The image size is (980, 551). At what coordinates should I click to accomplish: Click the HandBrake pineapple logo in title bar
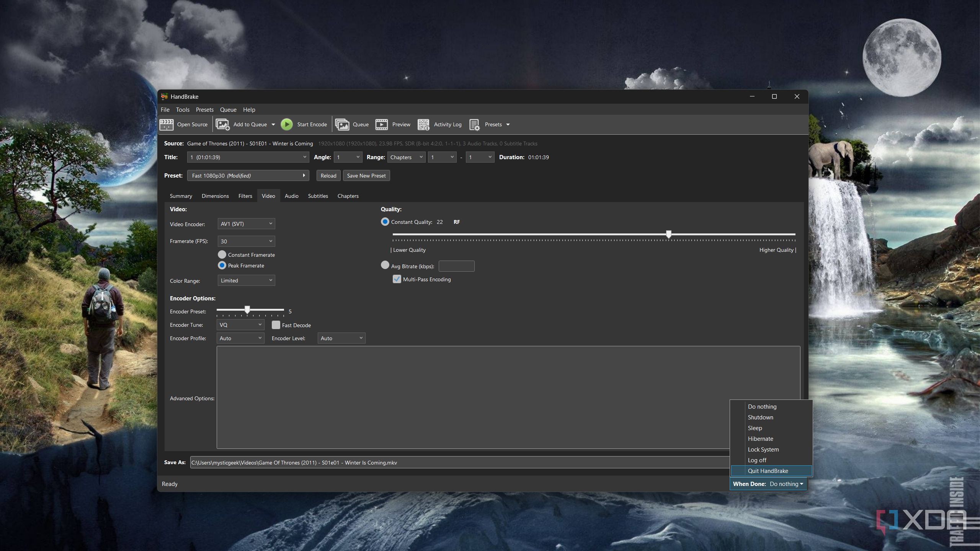[165, 96]
